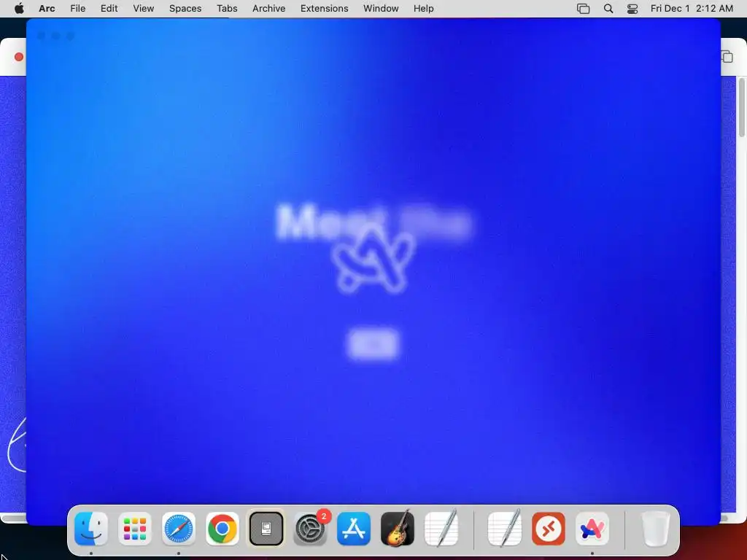Open the Help menu
The image size is (747, 560).
point(424,8)
